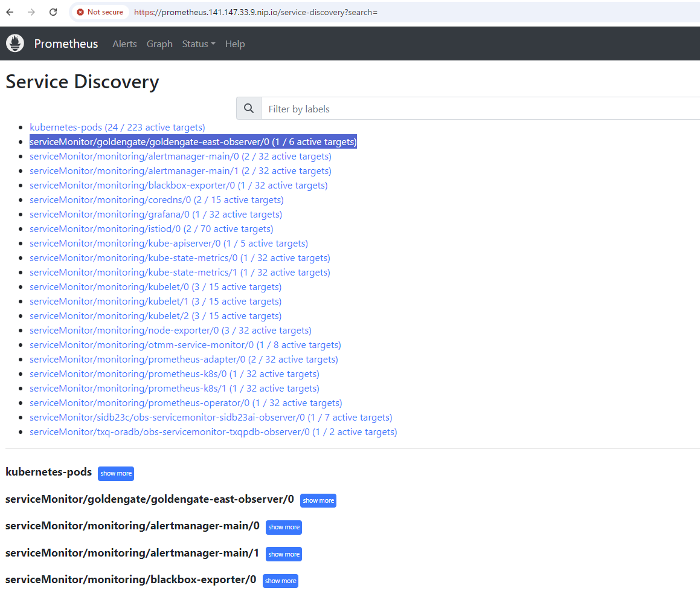The height and width of the screenshot is (594, 700).
Task: Click the page reload icon
Action: point(53,11)
